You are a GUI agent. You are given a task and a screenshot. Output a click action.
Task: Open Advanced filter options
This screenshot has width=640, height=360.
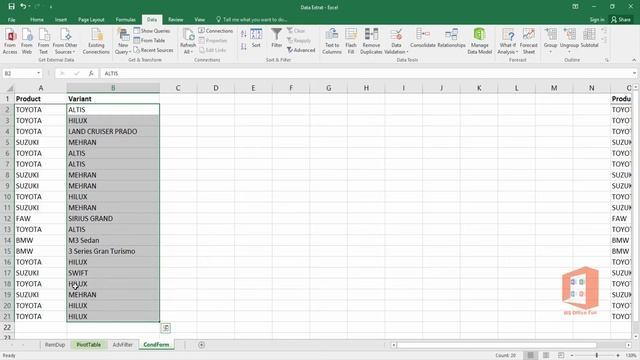pos(301,50)
